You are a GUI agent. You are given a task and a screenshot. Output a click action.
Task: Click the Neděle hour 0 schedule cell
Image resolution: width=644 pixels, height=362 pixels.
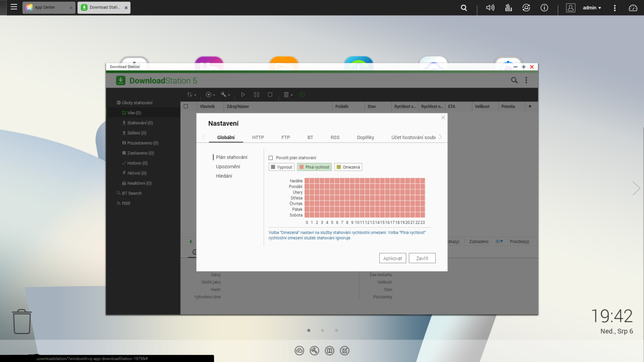coord(307,181)
